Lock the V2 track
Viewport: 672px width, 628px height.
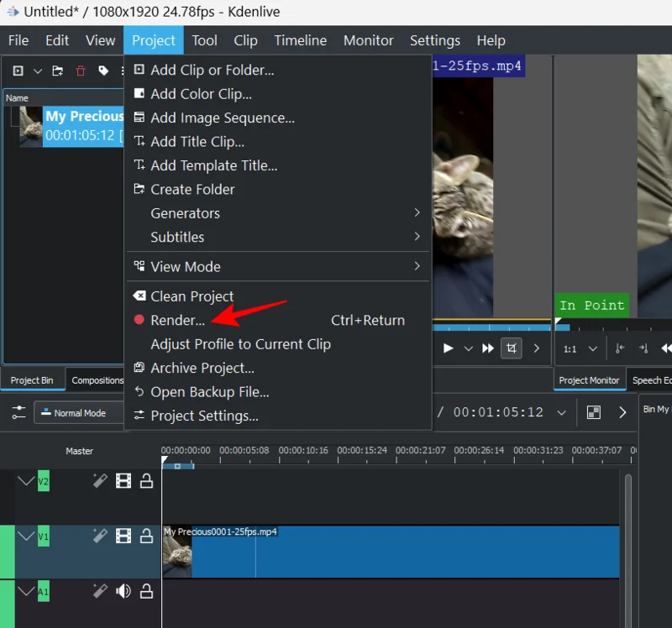(146, 480)
